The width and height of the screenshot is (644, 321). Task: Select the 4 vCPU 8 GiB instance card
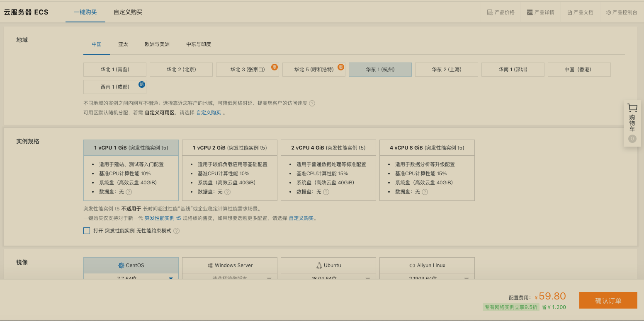[x=427, y=170]
